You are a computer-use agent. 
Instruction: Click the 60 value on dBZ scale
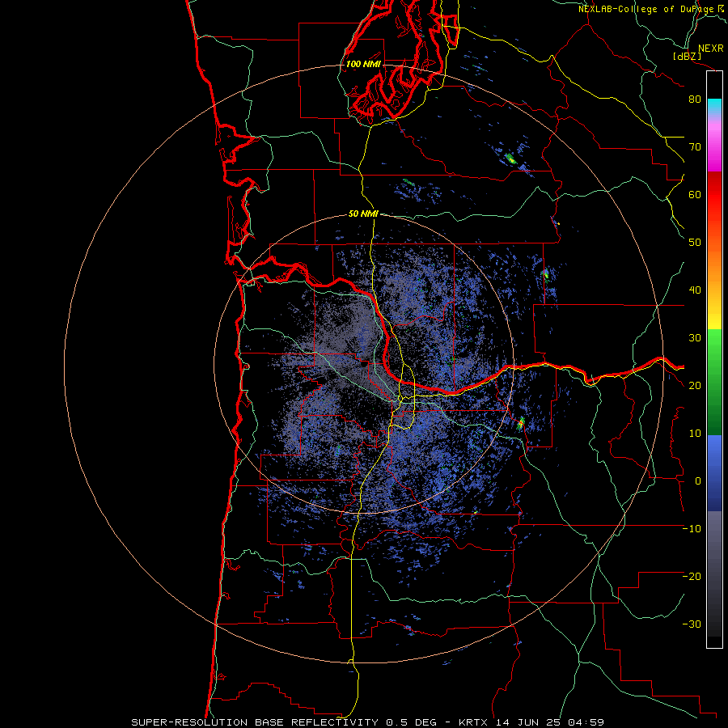tap(695, 195)
